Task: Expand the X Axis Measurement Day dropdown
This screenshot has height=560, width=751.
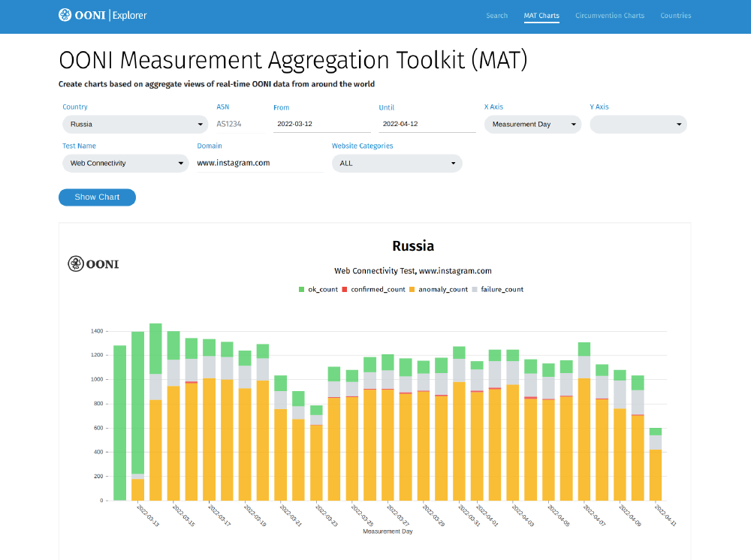Action: coord(532,125)
